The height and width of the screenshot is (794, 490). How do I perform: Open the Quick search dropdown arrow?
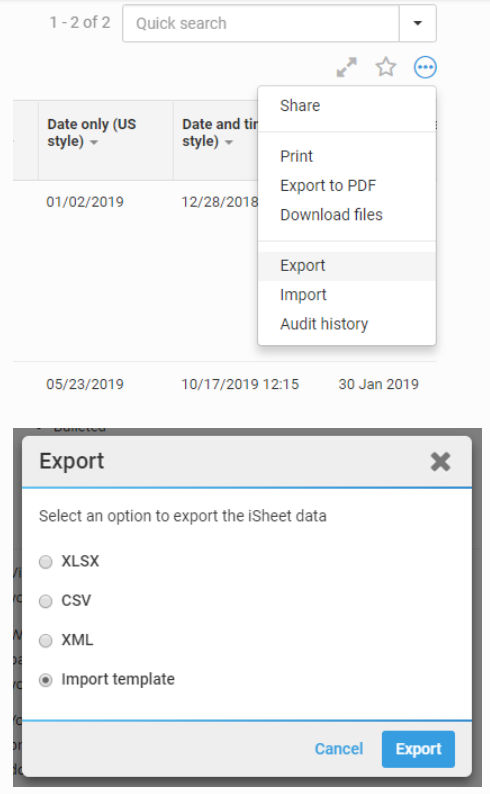pyautogui.click(x=418, y=23)
